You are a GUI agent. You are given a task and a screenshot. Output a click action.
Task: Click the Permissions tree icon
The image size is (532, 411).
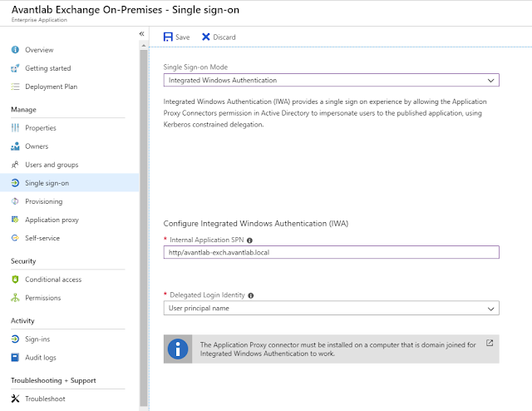tap(15, 298)
